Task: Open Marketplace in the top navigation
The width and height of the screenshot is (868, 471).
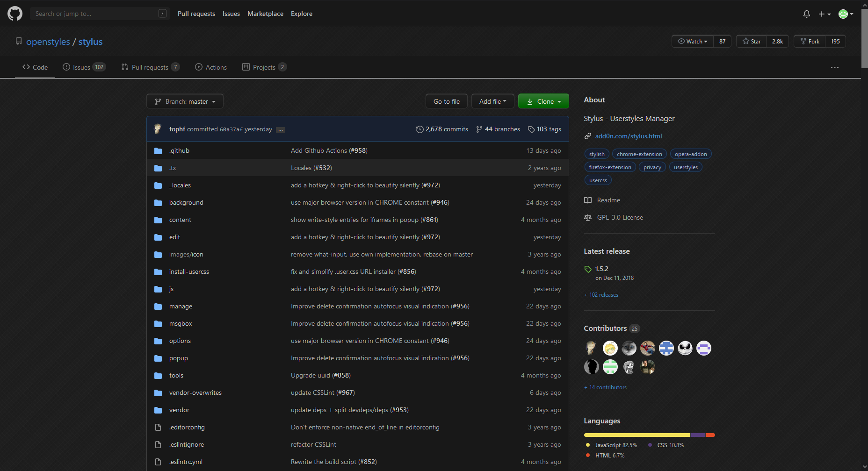Action: (265, 14)
